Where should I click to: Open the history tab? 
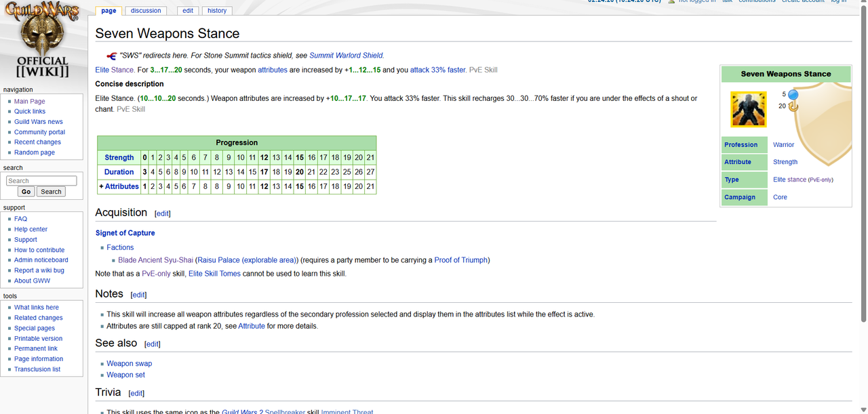[x=217, y=11]
